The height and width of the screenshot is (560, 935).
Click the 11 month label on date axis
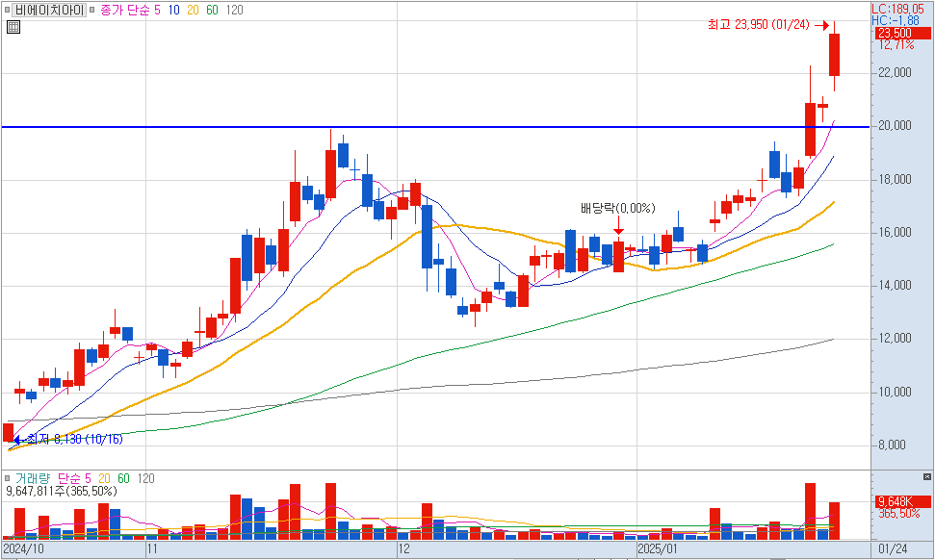(152, 548)
